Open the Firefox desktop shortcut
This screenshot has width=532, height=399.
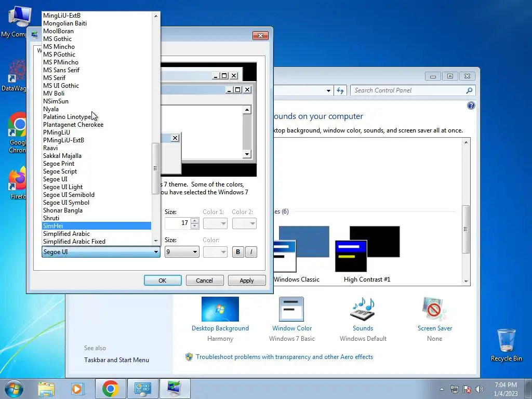click(x=16, y=183)
